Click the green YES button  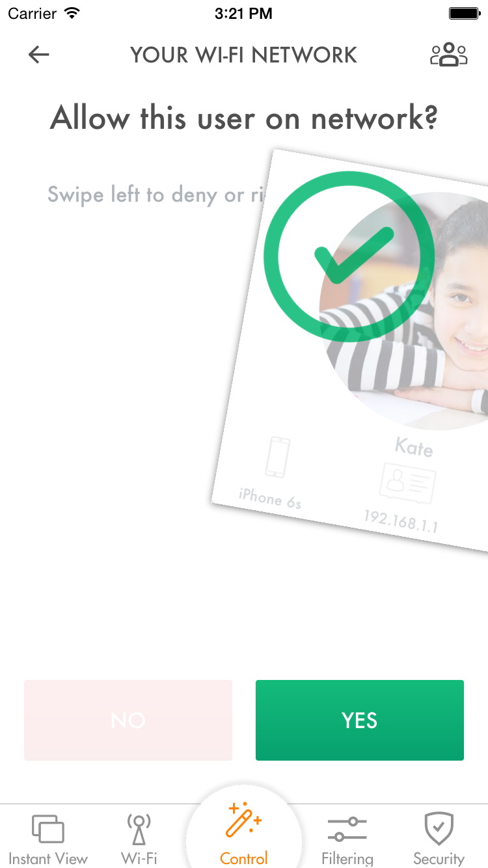tap(360, 720)
